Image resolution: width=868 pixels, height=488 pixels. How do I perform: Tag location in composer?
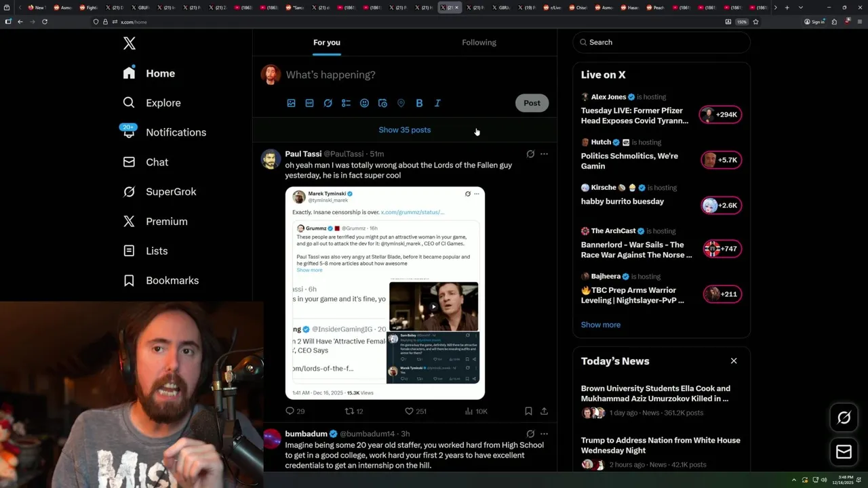(401, 103)
